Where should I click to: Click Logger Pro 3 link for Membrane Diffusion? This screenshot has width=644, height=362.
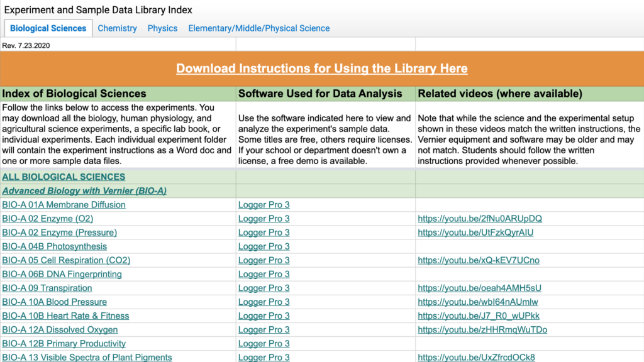[x=264, y=205]
